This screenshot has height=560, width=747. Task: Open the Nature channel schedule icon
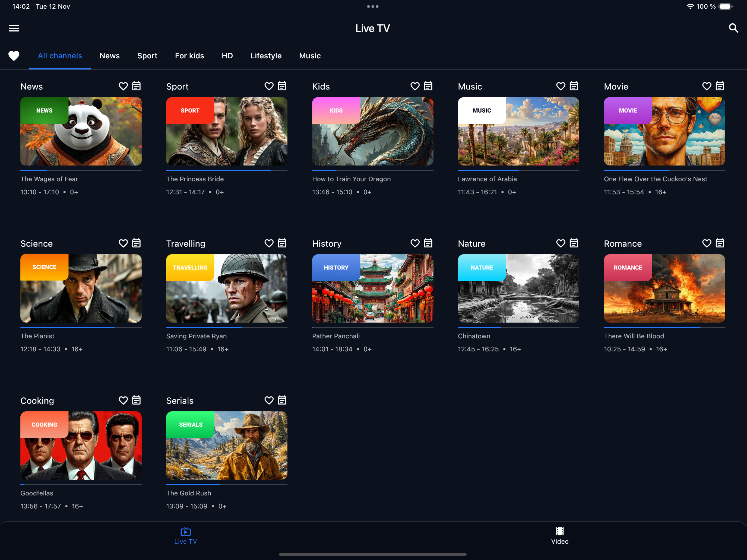(x=574, y=243)
